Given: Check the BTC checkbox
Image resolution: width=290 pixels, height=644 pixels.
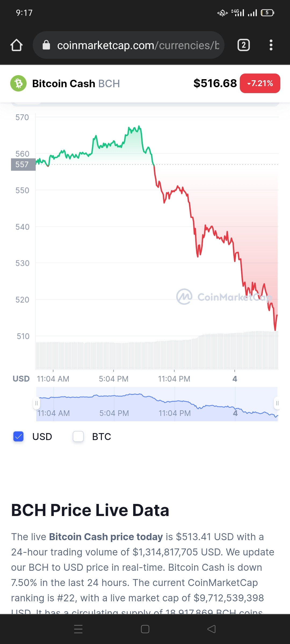Looking at the screenshot, I should click(78, 437).
